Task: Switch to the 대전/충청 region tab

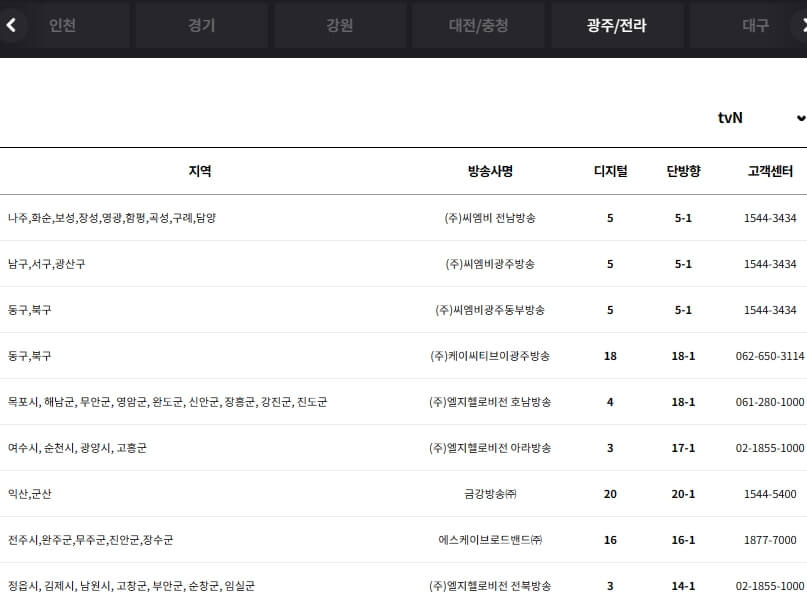Action: coord(478,25)
